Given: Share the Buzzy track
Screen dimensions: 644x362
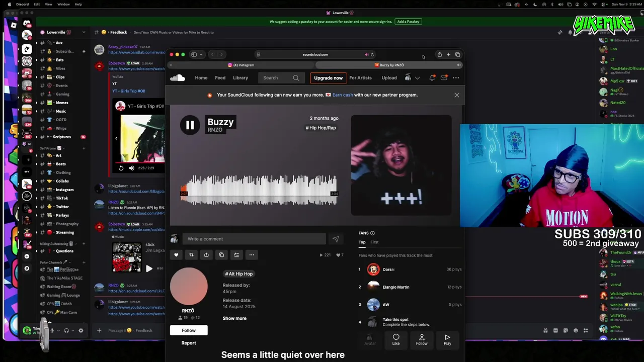Looking at the screenshot, I should coord(206,255).
